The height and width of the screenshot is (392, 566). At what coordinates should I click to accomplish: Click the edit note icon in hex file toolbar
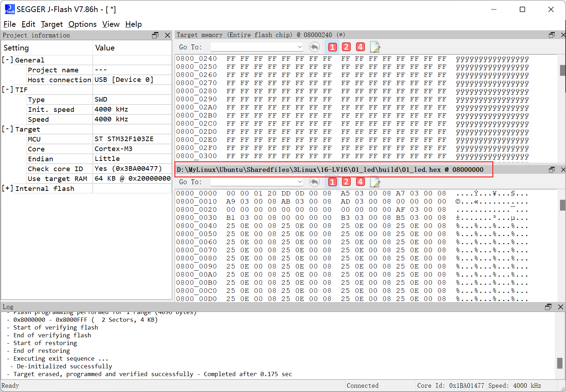pos(375,182)
